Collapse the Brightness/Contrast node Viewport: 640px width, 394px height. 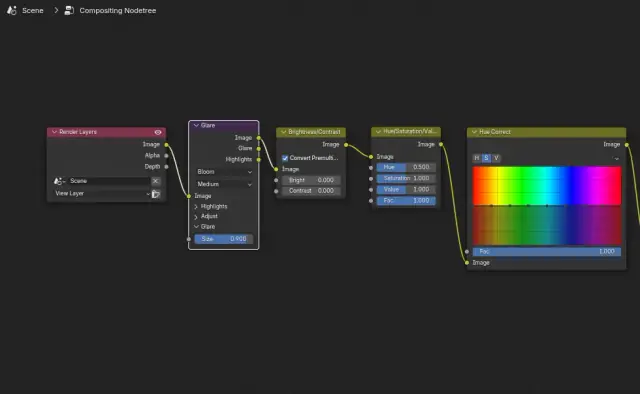pyautogui.click(x=284, y=132)
